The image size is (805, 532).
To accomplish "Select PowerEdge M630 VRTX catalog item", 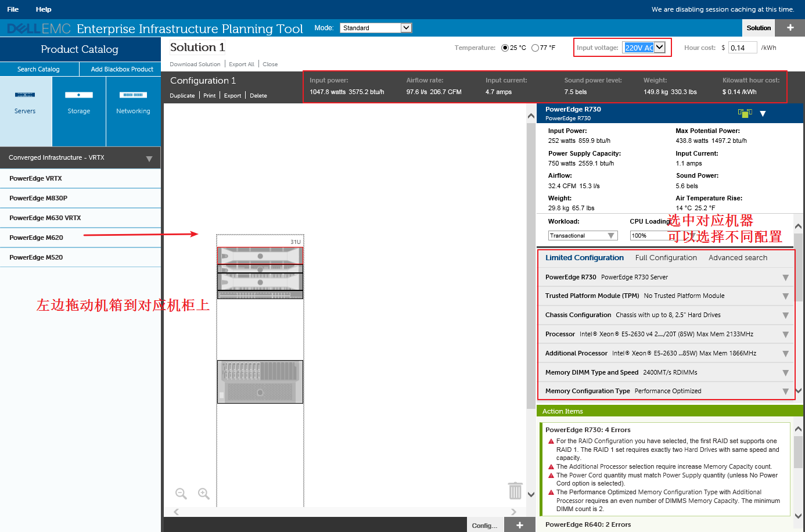I will (x=80, y=218).
